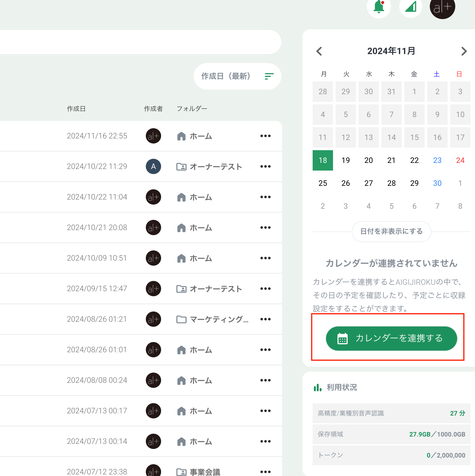This screenshot has height=476, width=475.
Task: Select Sunday November 24 in calendar
Action: 460,160
